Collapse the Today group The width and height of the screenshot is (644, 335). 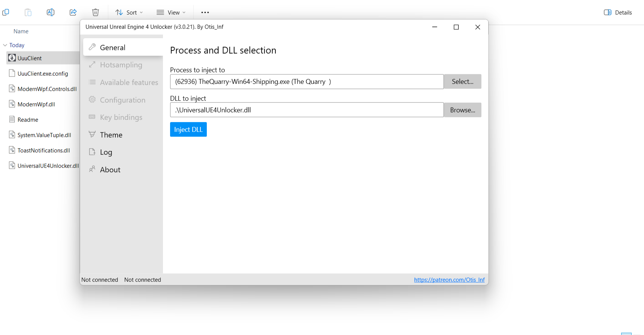coord(5,45)
